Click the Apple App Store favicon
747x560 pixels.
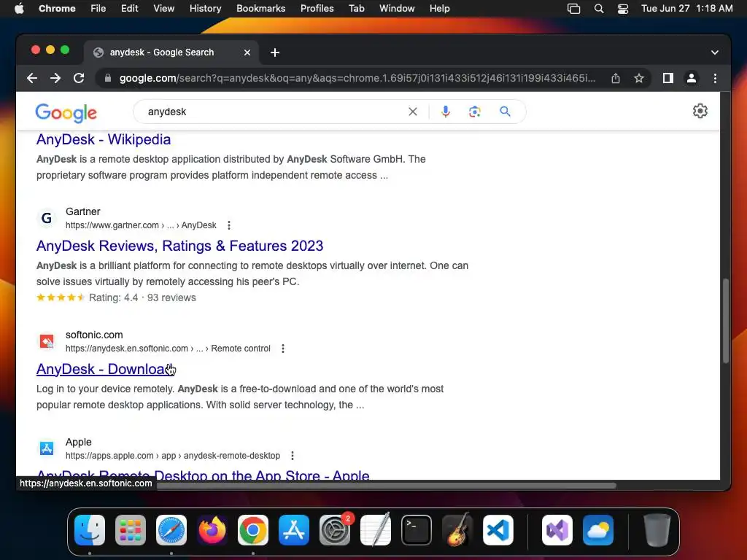coord(46,448)
